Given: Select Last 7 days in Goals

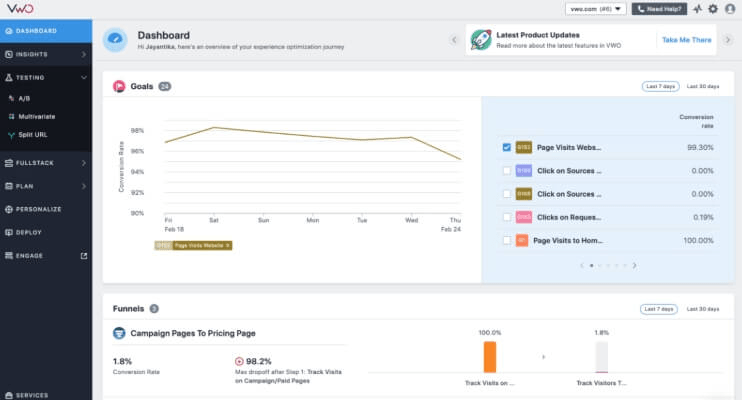Looking at the screenshot, I should coord(660,86).
